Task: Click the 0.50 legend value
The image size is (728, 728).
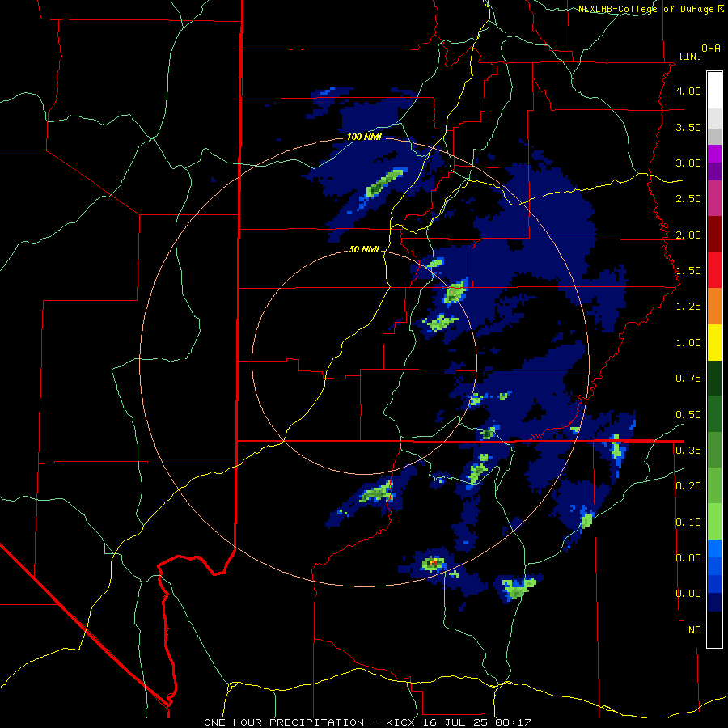Action: click(x=688, y=415)
